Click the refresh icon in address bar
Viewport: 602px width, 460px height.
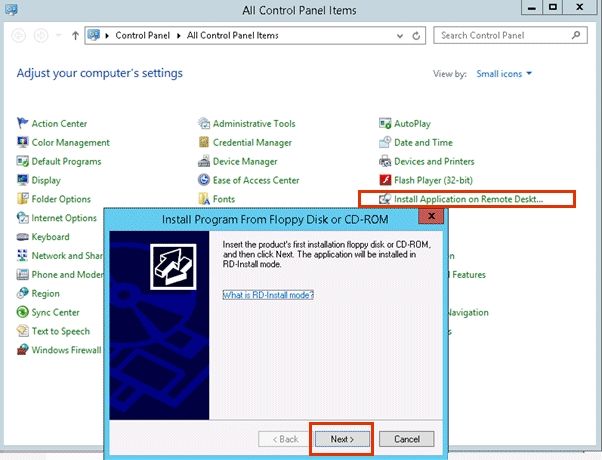click(x=416, y=36)
